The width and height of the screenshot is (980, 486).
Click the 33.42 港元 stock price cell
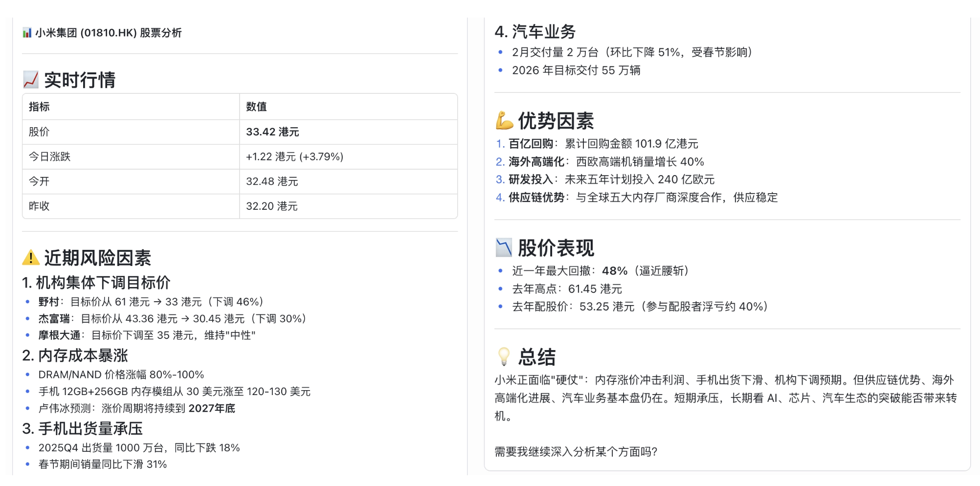tap(272, 132)
